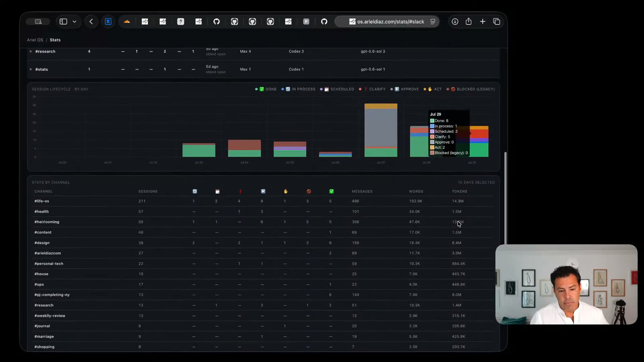Sort by the CHANNEL column header
The height and width of the screenshot is (362, 644).
point(43,191)
